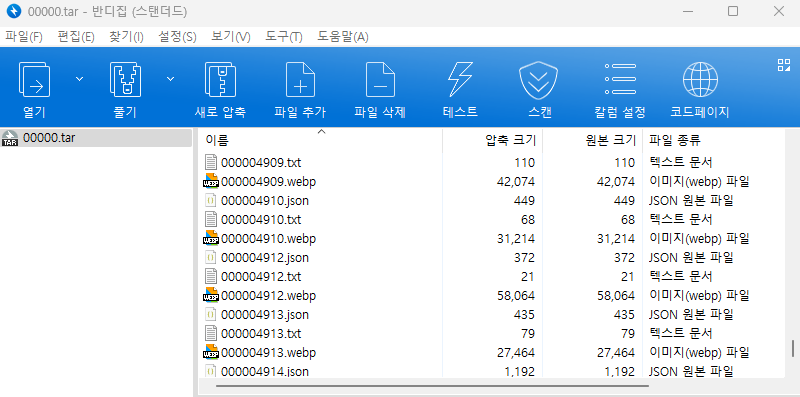Screen dimensions: 800x397
Task: Select file 000004912.webp
Action: pyautogui.click(x=268, y=295)
